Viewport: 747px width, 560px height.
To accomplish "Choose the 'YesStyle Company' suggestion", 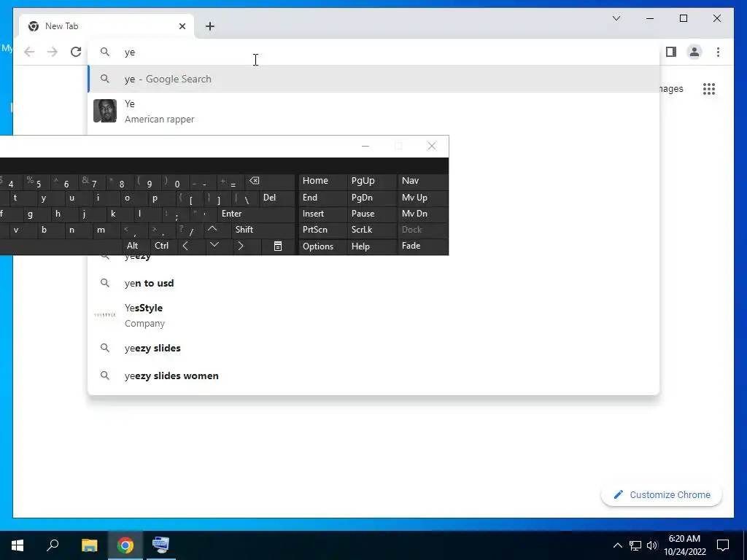I will pyautogui.click(x=374, y=315).
